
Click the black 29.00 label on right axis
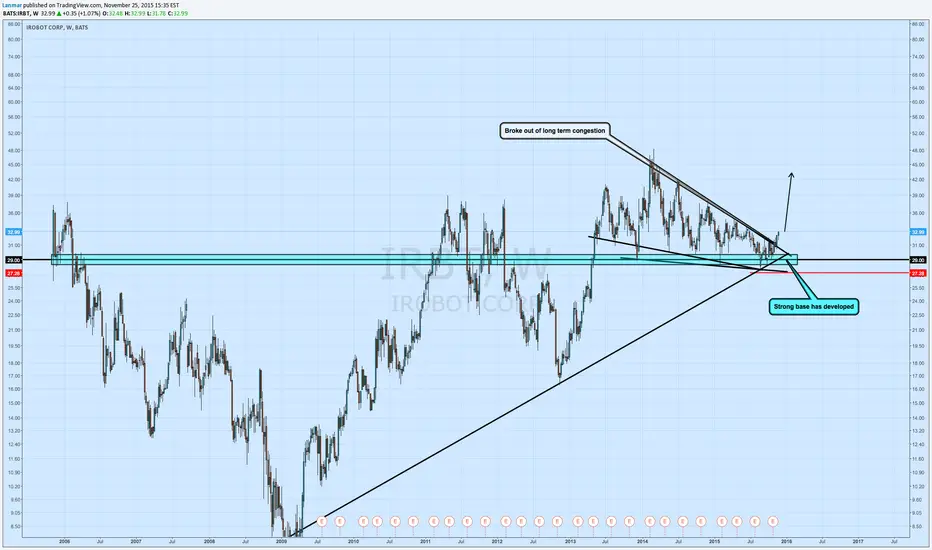click(x=918, y=260)
